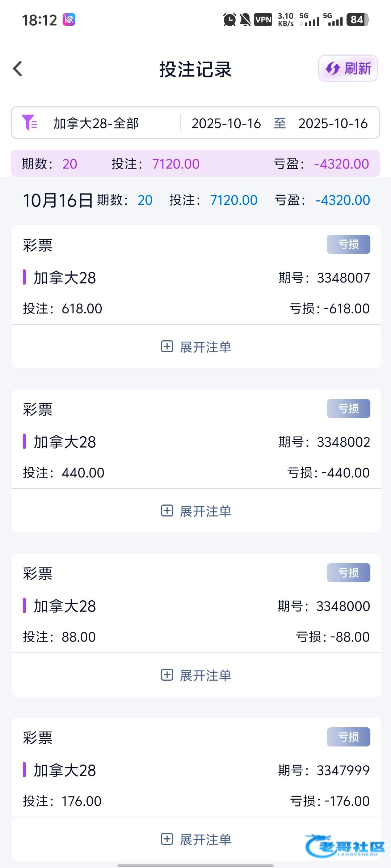Expand bet slip for issue 3347999
The width and height of the screenshot is (391, 868).
[x=205, y=840]
